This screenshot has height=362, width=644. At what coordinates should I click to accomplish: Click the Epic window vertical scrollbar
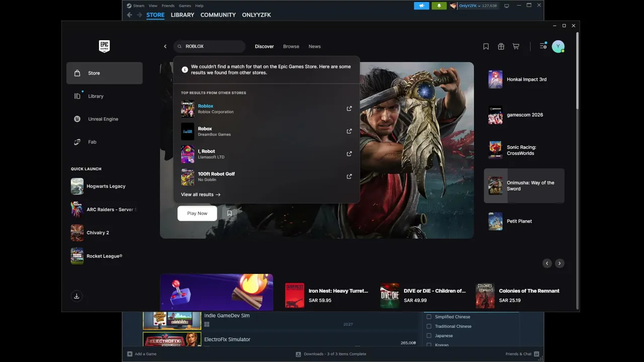(x=577, y=70)
